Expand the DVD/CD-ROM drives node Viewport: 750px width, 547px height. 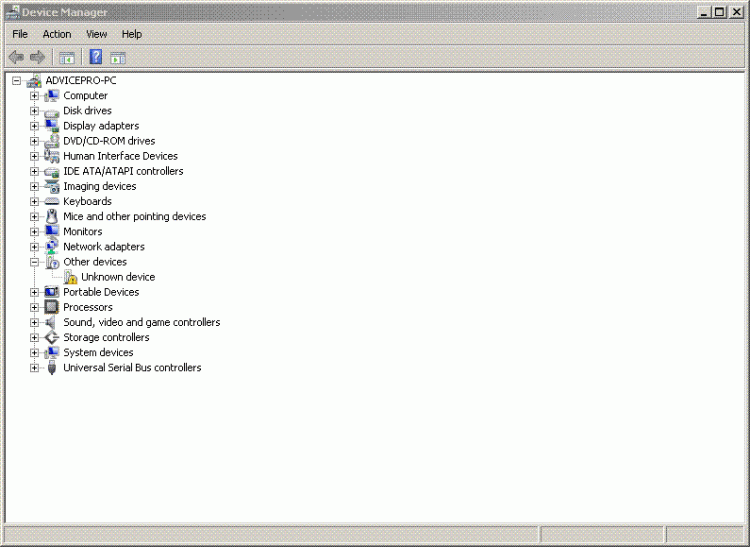[x=34, y=141]
